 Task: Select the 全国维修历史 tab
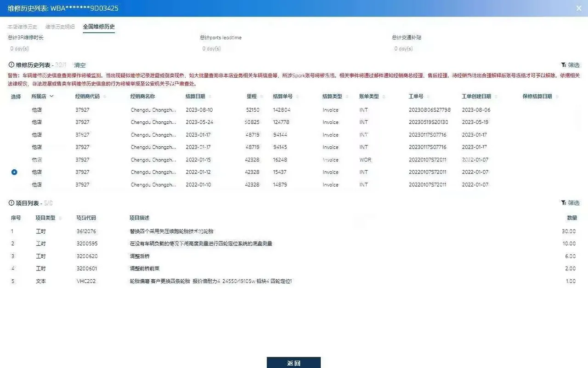click(x=99, y=27)
